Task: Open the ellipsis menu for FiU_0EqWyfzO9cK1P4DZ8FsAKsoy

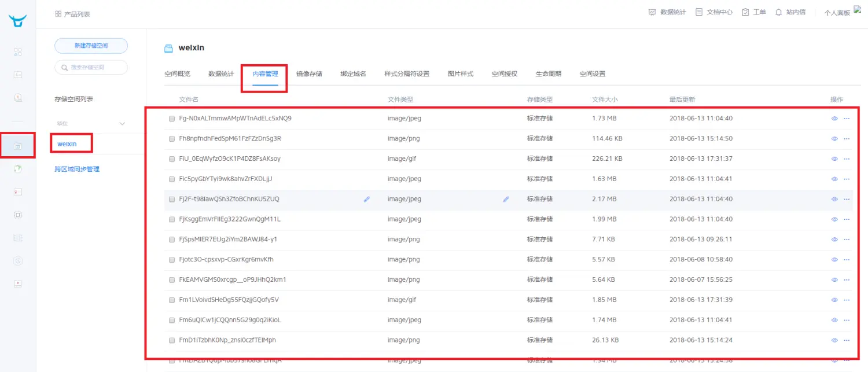Action: point(847,159)
